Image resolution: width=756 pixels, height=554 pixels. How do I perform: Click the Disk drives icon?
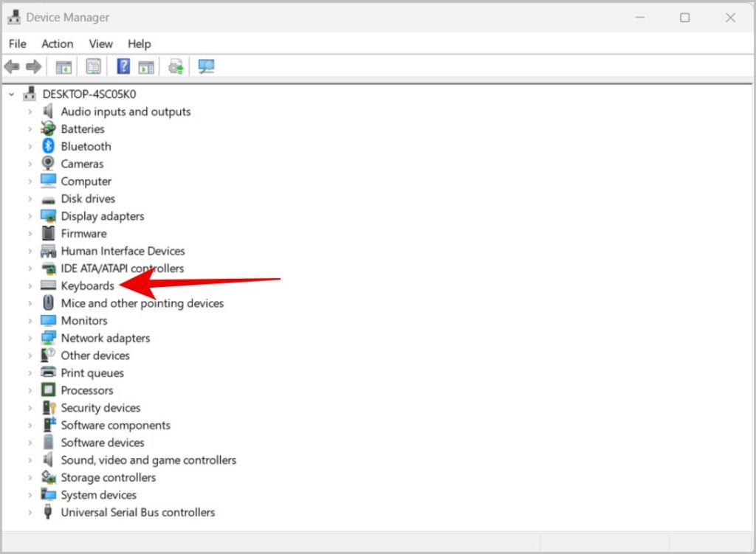pos(48,199)
